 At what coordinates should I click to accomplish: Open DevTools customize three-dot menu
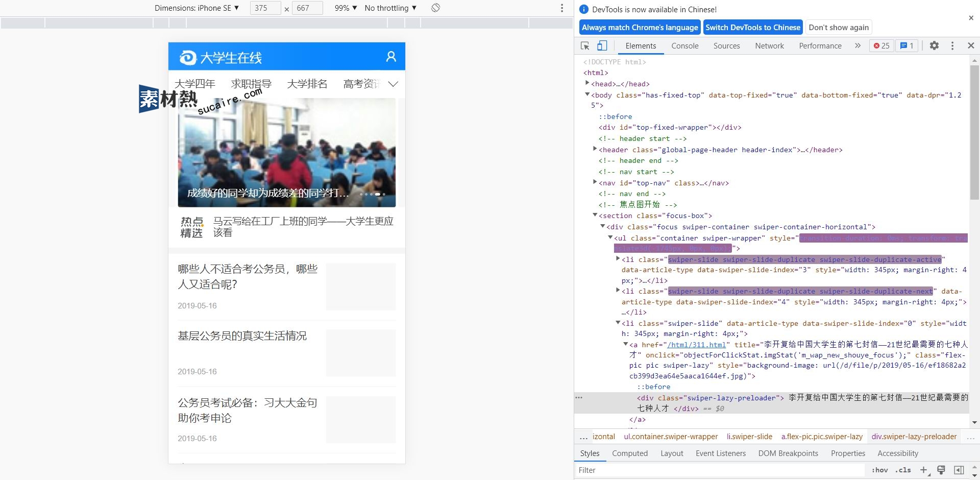(x=952, y=46)
